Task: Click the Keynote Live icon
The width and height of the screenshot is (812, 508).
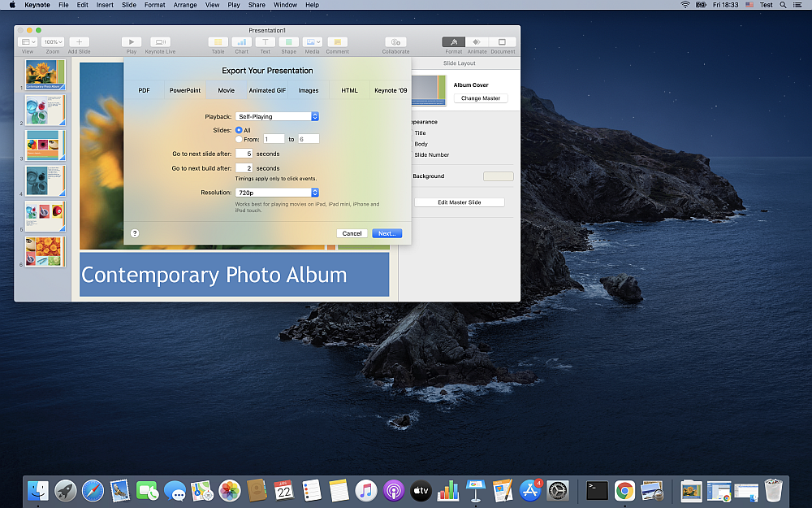Action: pos(160,41)
